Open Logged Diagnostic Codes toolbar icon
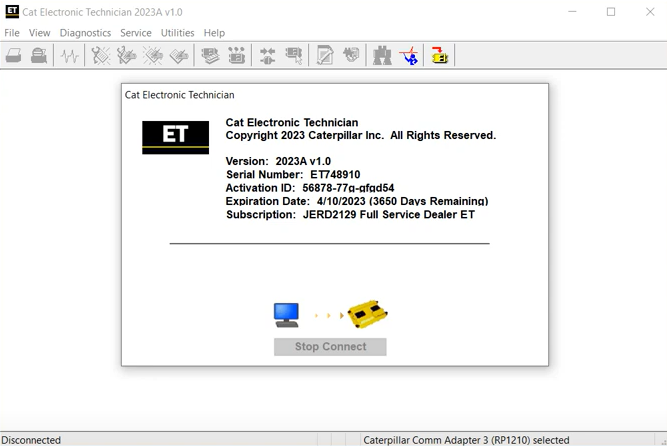The height and width of the screenshot is (446, 667). coord(126,56)
